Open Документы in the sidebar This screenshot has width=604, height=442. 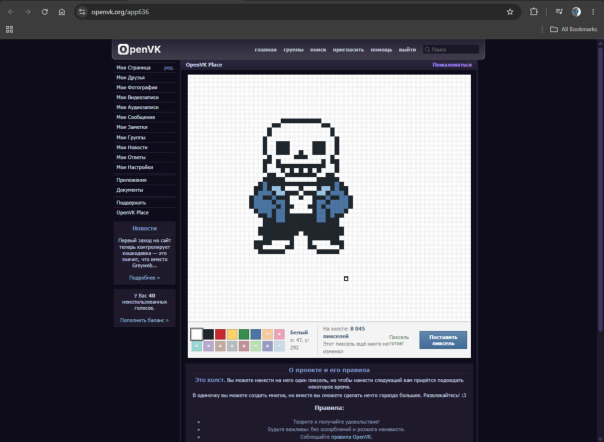[x=130, y=190]
